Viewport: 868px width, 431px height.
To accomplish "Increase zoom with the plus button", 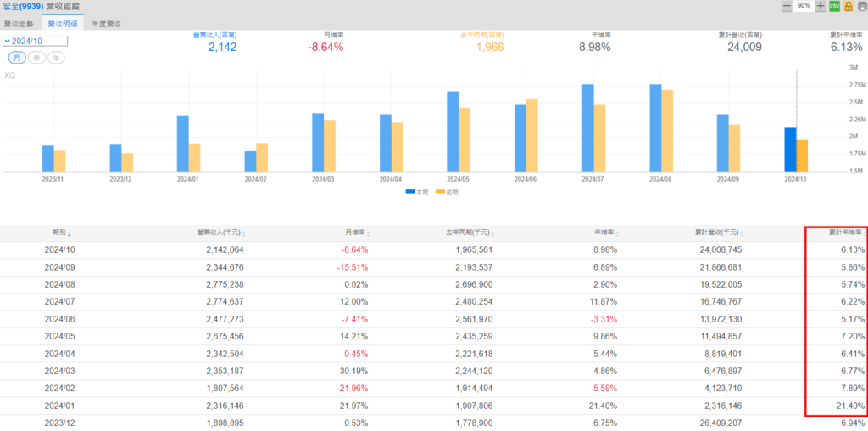I will (821, 6).
